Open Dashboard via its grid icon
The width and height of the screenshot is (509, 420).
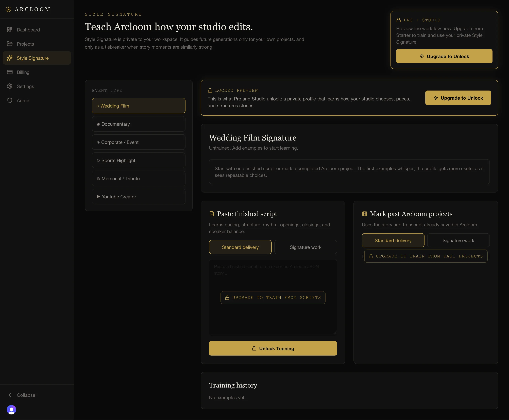tap(10, 30)
